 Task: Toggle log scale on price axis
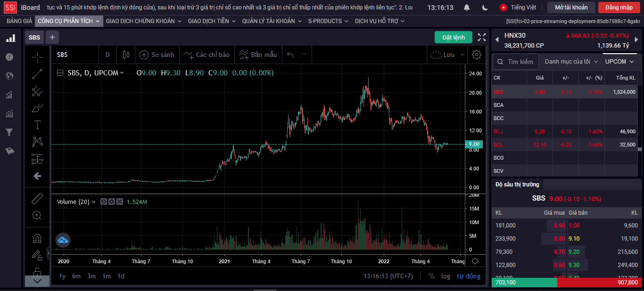446,276
